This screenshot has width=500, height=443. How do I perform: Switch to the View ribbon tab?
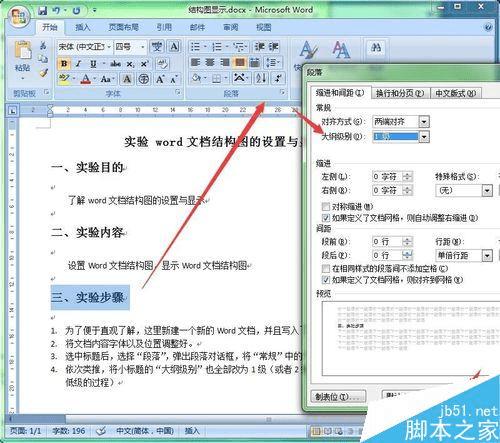264,27
